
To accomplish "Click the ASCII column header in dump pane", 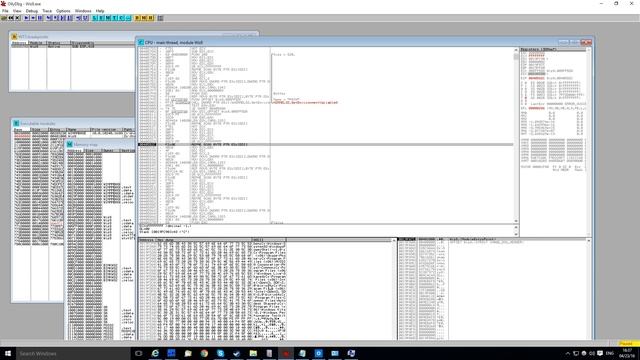I will click(x=269, y=240).
